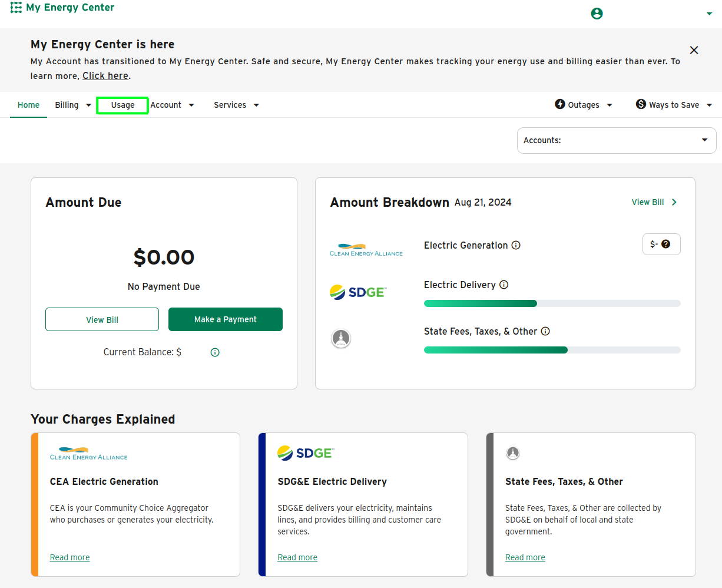Open the Billing menu
The image size is (722, 588).
67,105
